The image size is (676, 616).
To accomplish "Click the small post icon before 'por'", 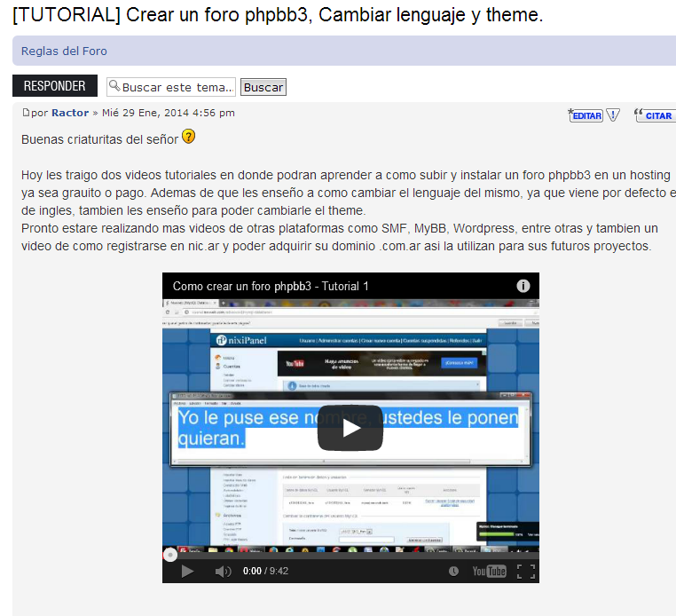I will pos(26,114).
